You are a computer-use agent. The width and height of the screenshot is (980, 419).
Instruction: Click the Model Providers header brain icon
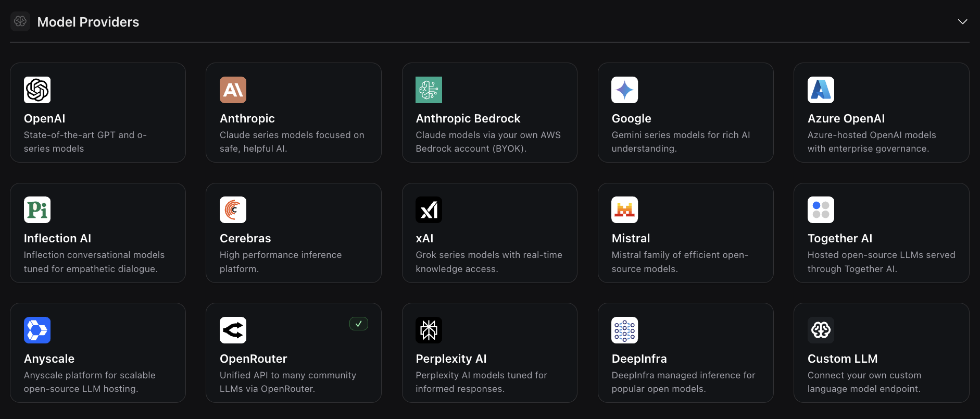[x=20, y=21]
